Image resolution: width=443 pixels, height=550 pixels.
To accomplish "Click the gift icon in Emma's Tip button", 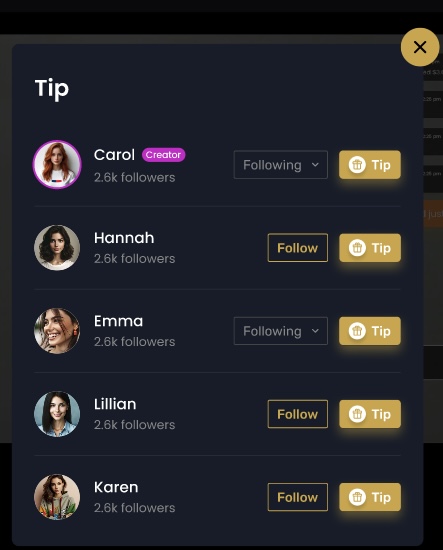I will [x=357, y=331].
